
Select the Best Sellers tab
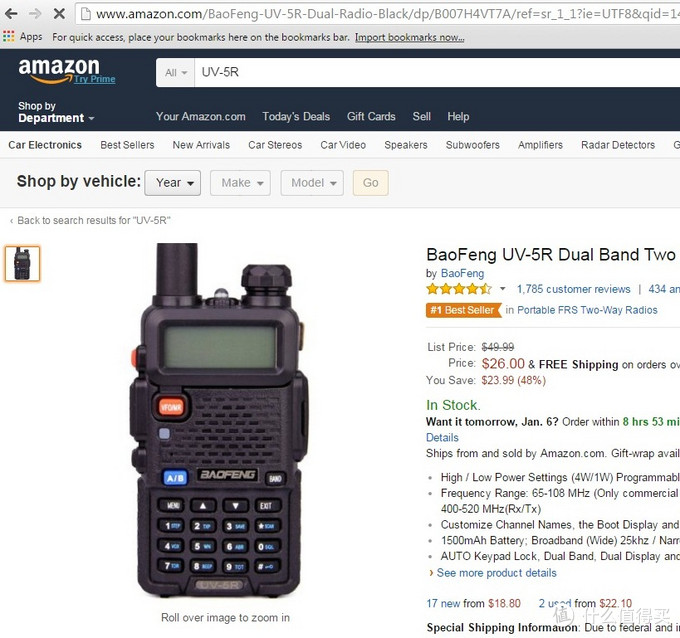point(127,145)
